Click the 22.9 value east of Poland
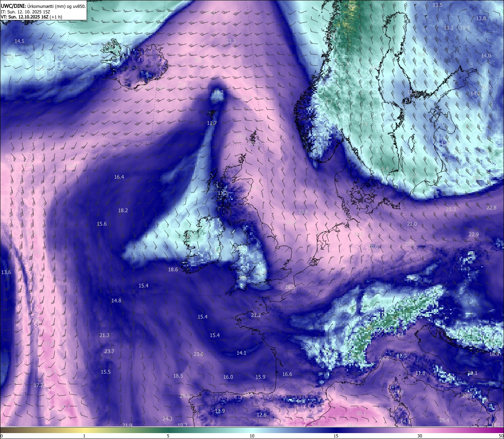This screenshot has height=439, width=504. 474,235
